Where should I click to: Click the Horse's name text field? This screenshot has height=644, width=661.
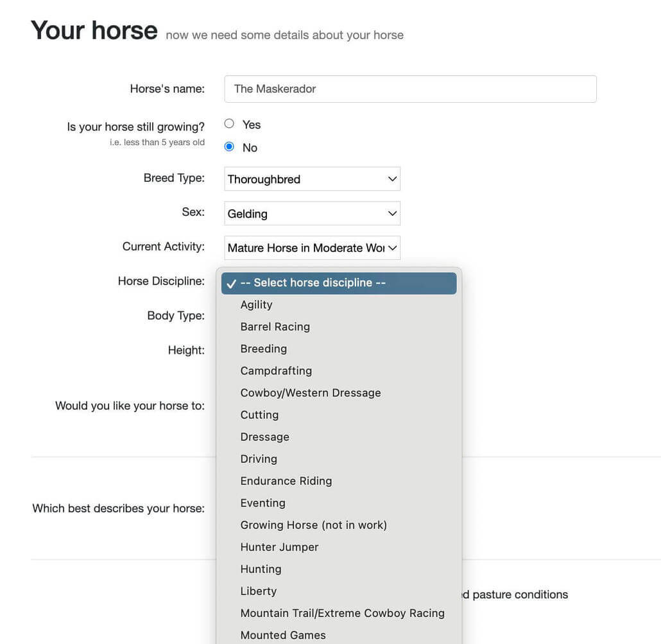(411, 87)
